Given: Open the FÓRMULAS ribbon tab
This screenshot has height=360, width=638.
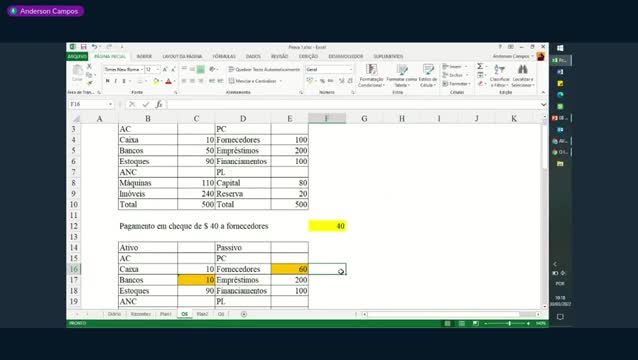Looking at the screenshot, I should click(224, 56).
